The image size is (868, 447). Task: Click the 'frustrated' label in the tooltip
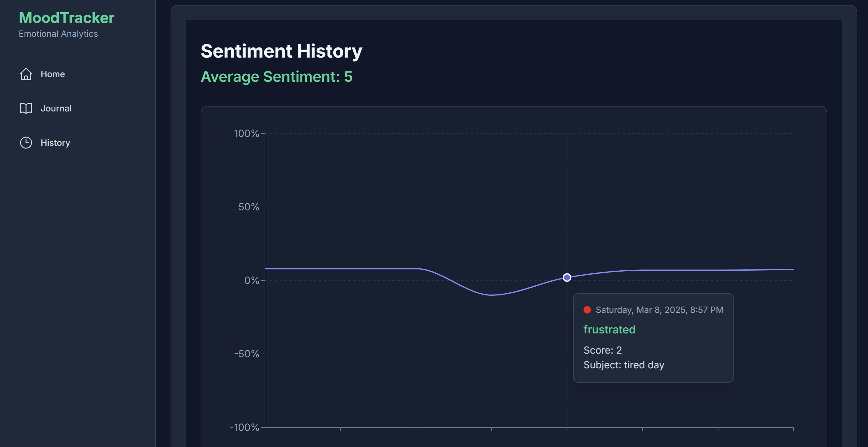tap(609, 330)
